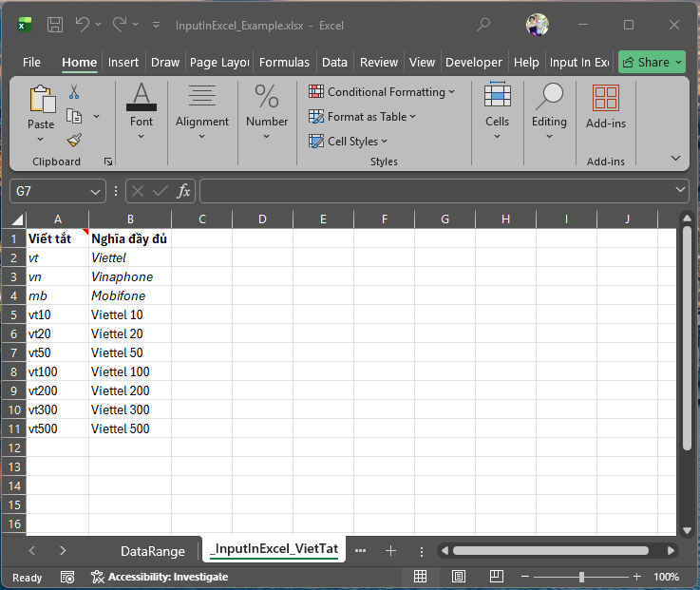Click the Name Box showing G7
700x590 pixels.
[x=50, y=191]
